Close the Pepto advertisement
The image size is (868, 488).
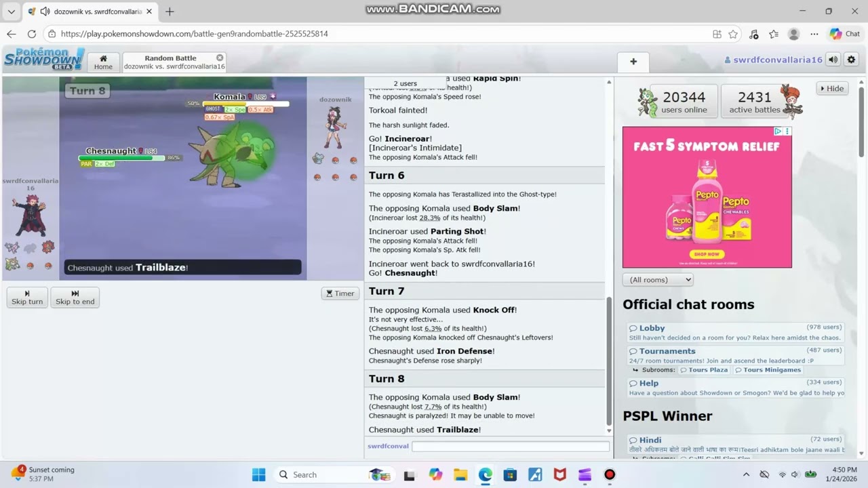(x=787, y=131)
